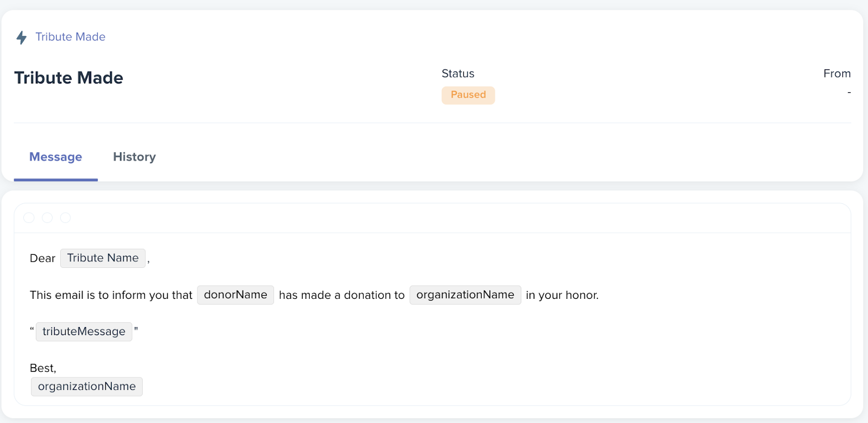
Task: Select the Tribute Name merge tag
Action: [103, 258]
